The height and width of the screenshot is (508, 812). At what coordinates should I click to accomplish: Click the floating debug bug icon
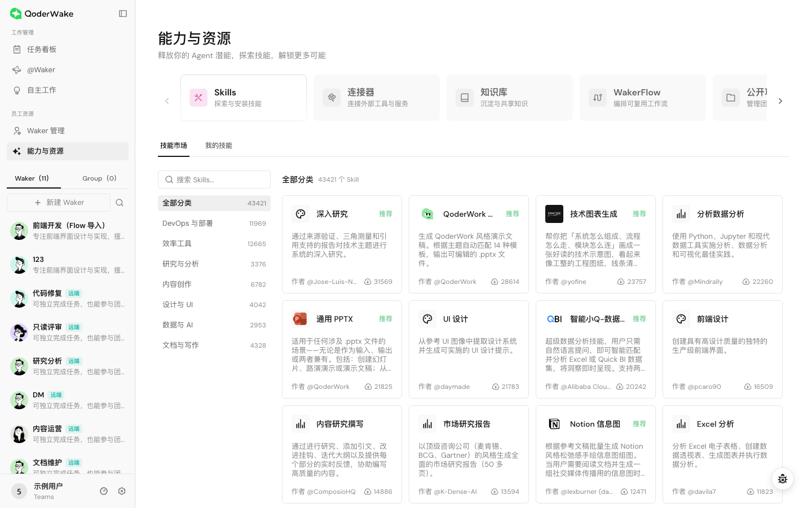tap(783, 479)
